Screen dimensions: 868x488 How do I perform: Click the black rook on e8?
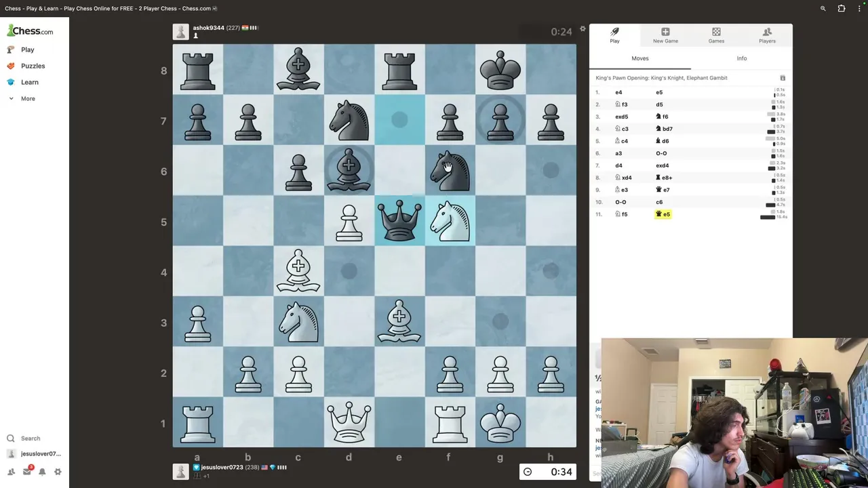point(399,70)
